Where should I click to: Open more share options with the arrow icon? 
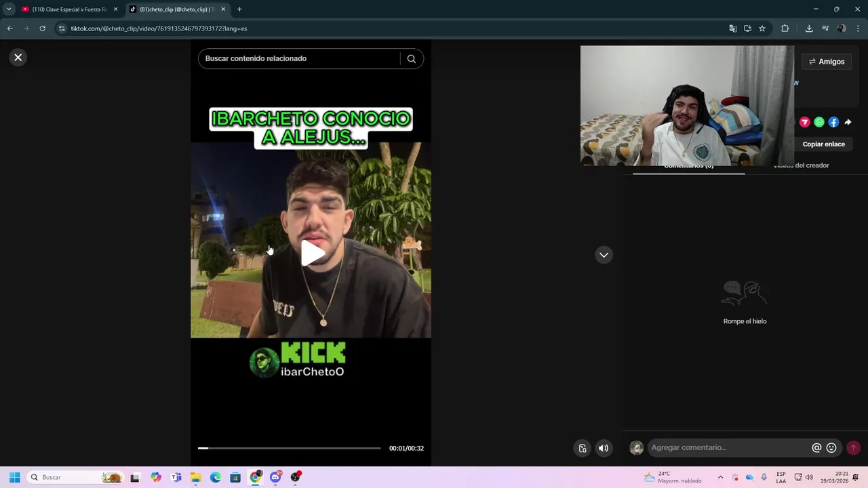[x=848, y=123]
